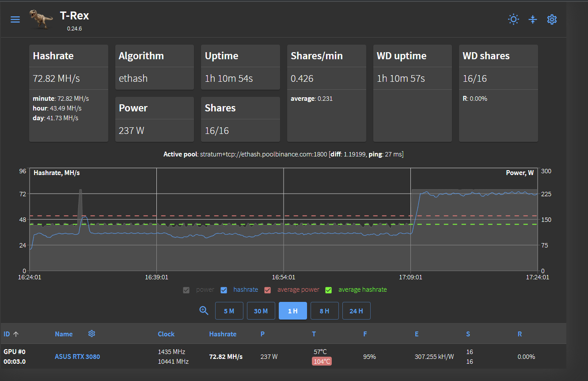Switch chart to 8 H view
Image resolution: width=588 pixels, height=381 pixels.
(x=324, y=310)
